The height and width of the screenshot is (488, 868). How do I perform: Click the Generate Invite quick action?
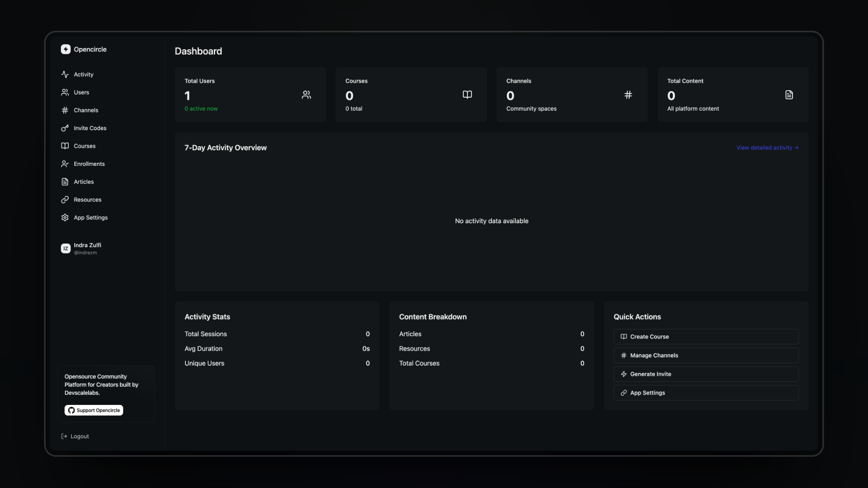706,374
